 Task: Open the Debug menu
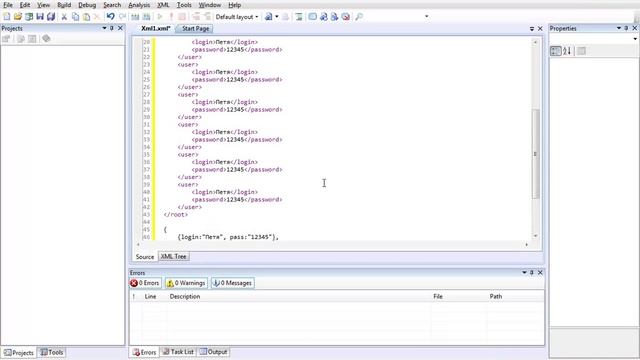[x=87, y=5]
